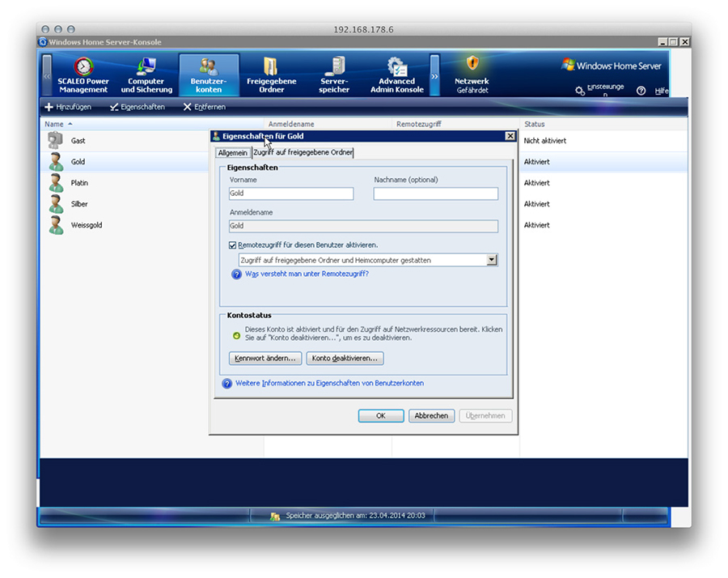The width and height of the screenshot is (728, 578).
Task: Open Advanced Admin Konsole tab
Action: pos(397,75)
